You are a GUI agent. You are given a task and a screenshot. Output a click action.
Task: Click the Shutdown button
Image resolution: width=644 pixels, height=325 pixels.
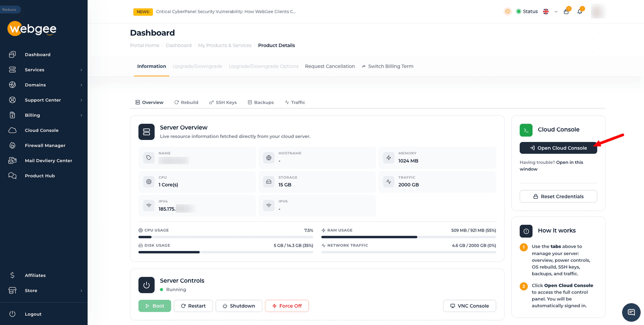point(239,306)
